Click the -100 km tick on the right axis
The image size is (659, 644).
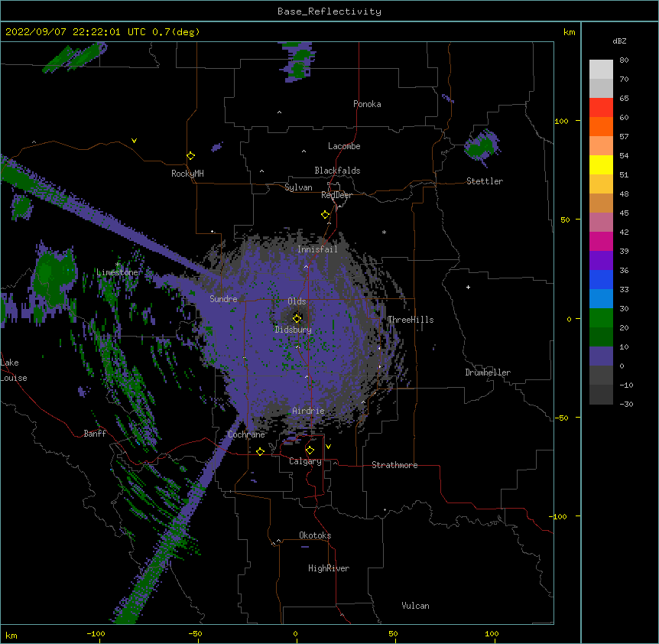(559, 516)
